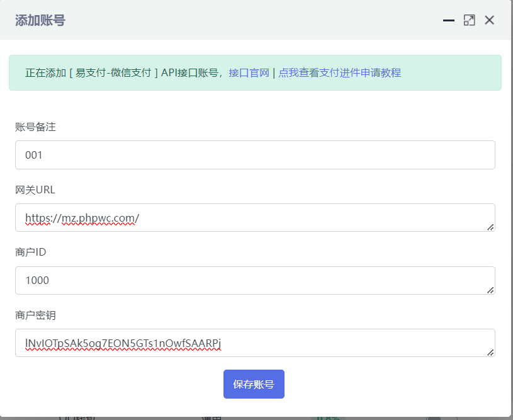Click the 网关URL field label
513x420 pixels.
pos(35,190)
